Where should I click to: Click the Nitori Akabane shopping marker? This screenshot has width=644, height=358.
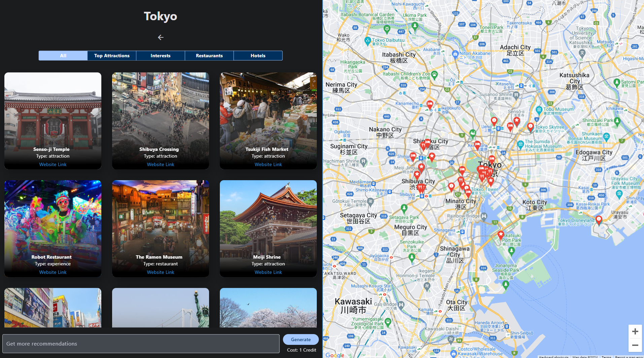click(x=455, y=54)
